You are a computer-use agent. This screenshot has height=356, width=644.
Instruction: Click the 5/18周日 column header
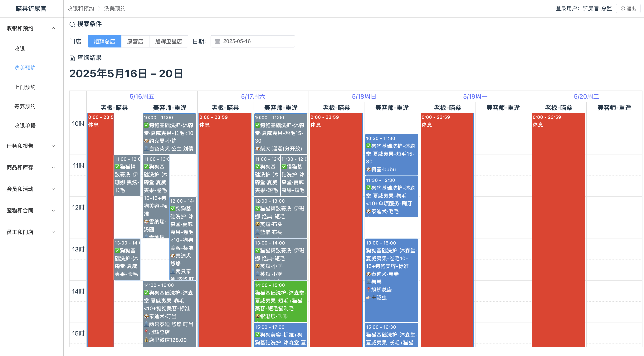(364, 96)
